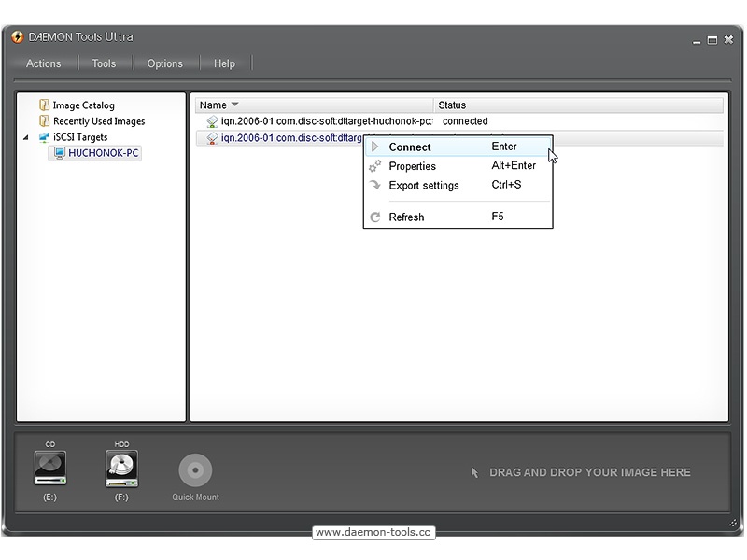The height and width of the screenshot is (560, 747).
Task: Open the Actions menu
Action: coord(43,63)
